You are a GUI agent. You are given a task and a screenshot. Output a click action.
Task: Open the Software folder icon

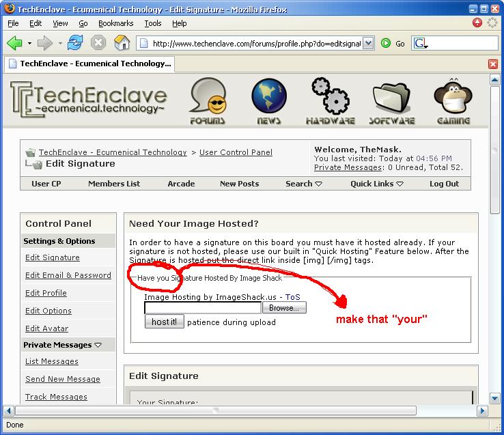pyautogui.click(x=392, y=101)
